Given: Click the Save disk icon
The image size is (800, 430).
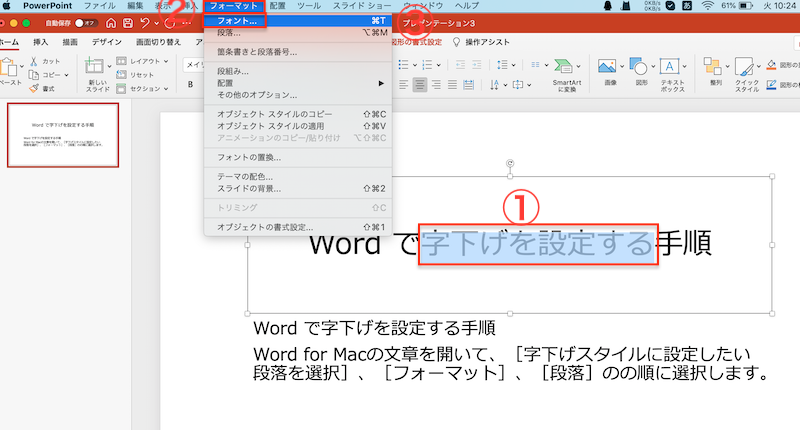Looking at the screenshot, I should [128, 23].
